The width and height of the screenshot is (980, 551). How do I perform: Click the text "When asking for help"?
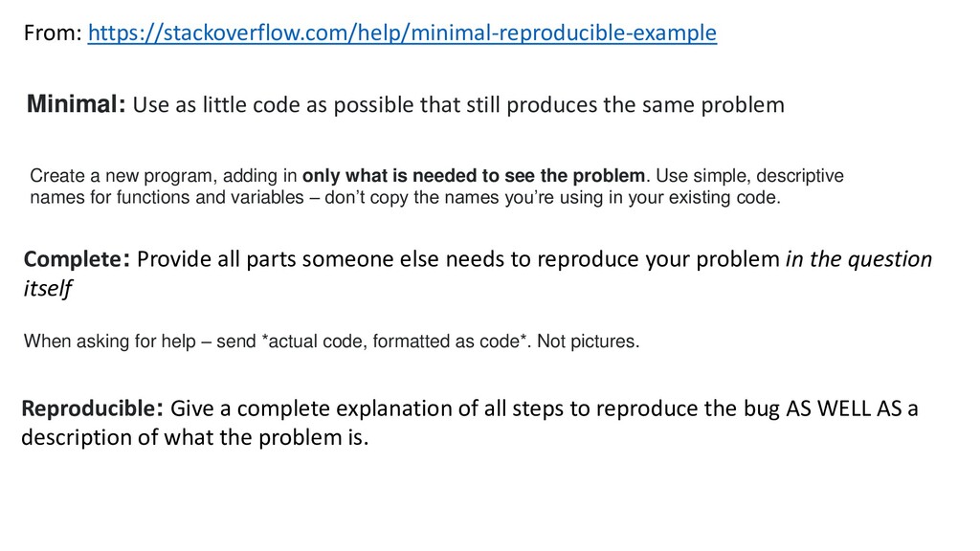click(109, 342)
